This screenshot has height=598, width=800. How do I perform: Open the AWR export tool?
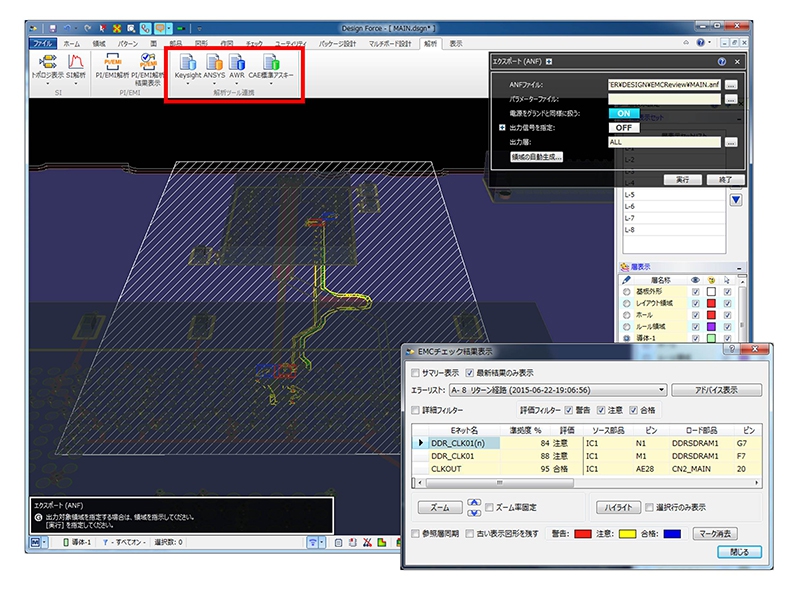coord(237,66)
